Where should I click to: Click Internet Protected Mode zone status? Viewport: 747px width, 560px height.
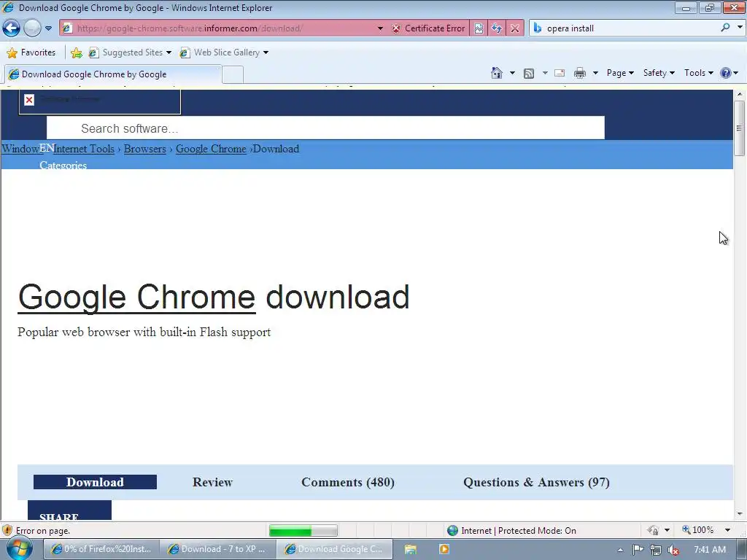click(511, 531)
